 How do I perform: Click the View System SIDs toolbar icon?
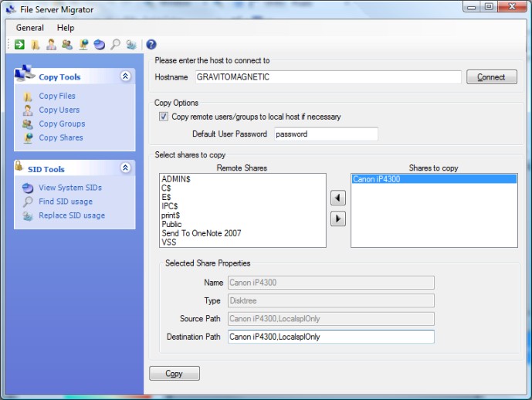pyautogui.click(x=99, y=45)
